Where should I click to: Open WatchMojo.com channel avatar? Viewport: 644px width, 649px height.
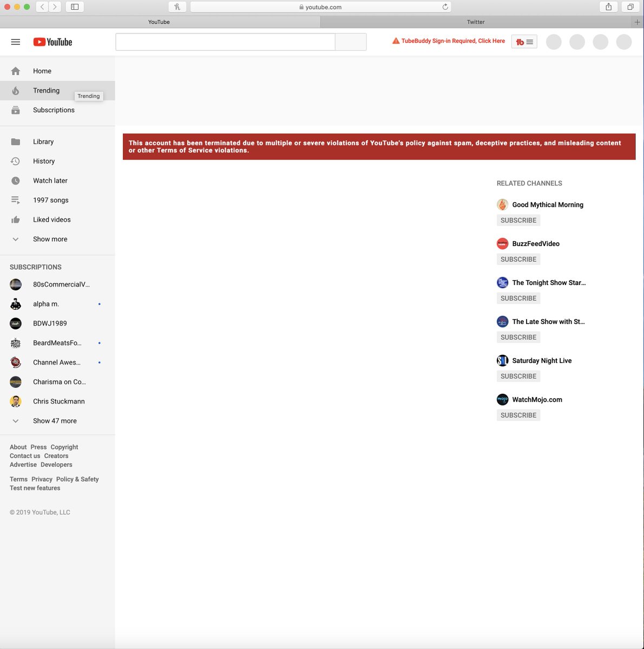click(x=502, y=399)
